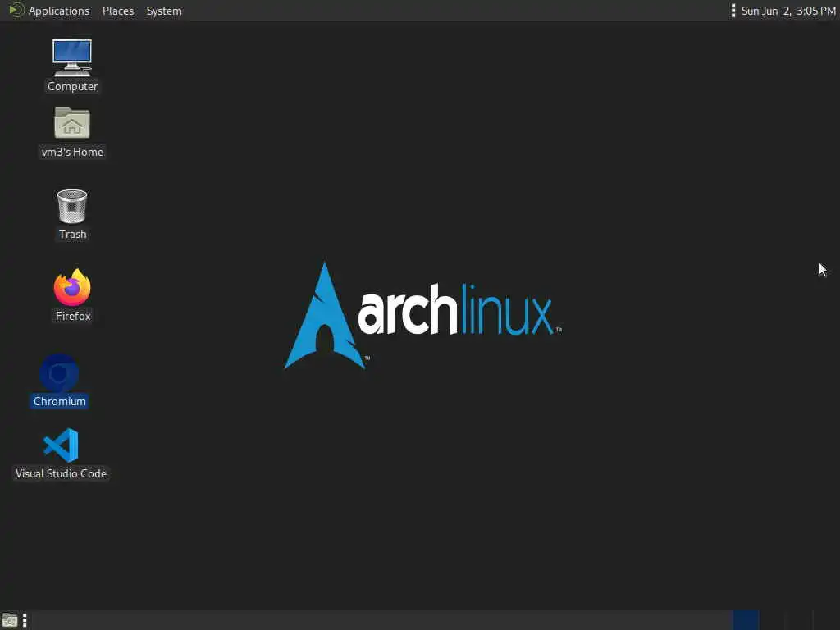Open the Places menu
The width and height of the screenshot is (840, 630).
(118, 11)
